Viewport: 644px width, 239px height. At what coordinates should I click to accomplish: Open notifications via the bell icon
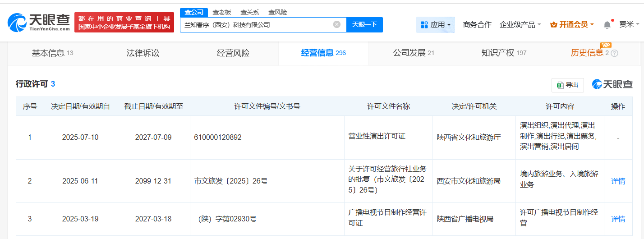pyautogui.click(x=607, y=25)
